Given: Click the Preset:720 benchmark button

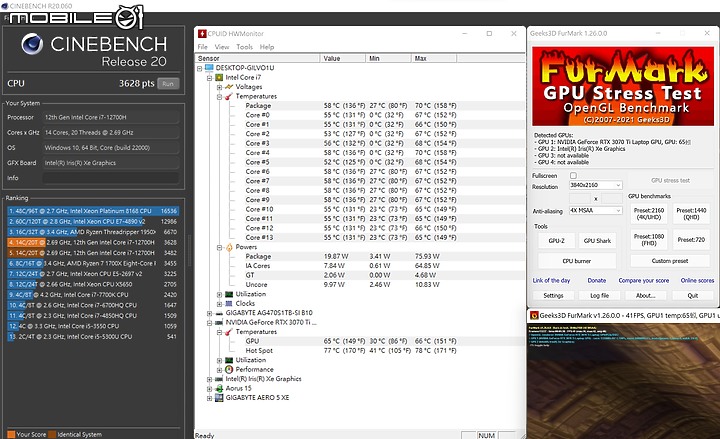Looking at the screenshot, I should [x=691, y=240].
